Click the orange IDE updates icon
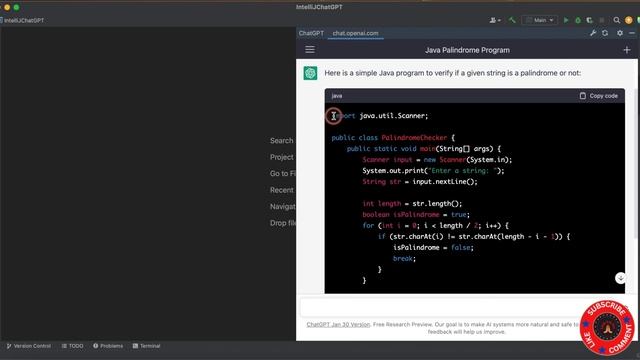Screen dimensions: 640x360 coord(629,20)
